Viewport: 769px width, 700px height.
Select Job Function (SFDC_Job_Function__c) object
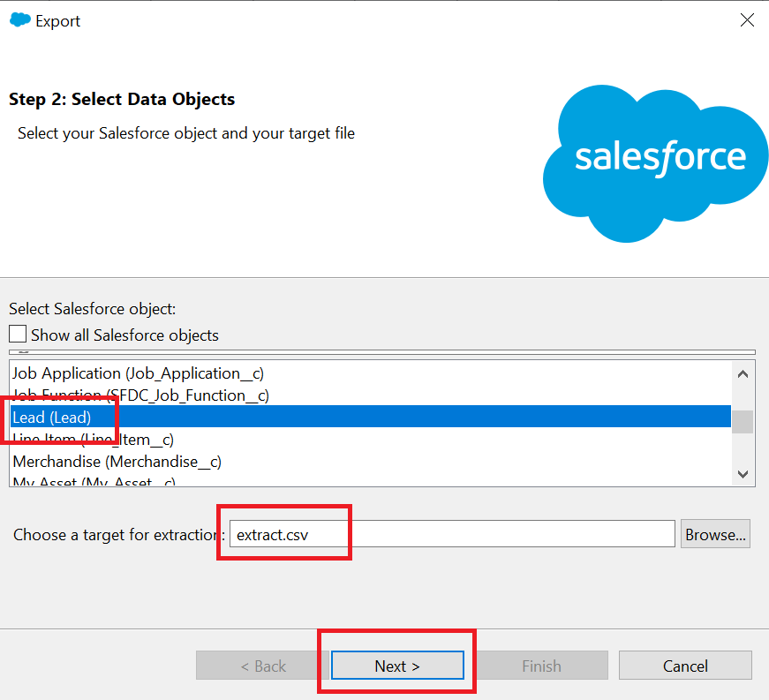(x=370, y=395)
